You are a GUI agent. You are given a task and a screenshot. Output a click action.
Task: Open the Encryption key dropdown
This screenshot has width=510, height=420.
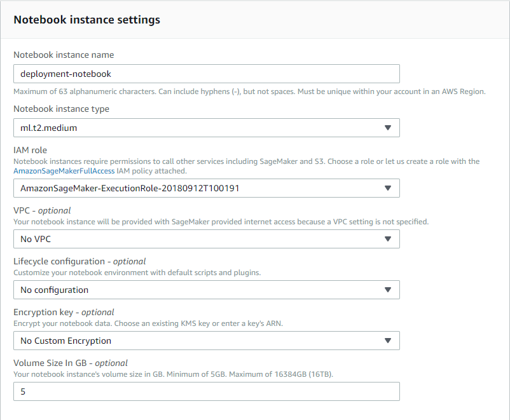pos(207,341)
